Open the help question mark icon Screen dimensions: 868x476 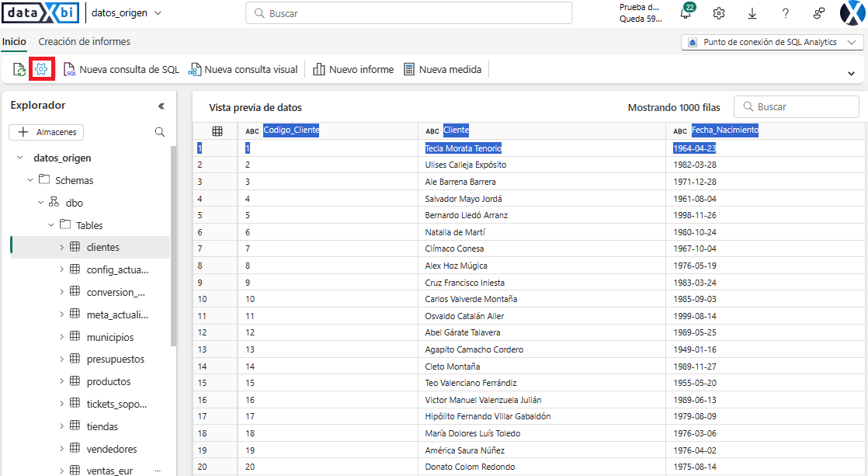(786, 13)
